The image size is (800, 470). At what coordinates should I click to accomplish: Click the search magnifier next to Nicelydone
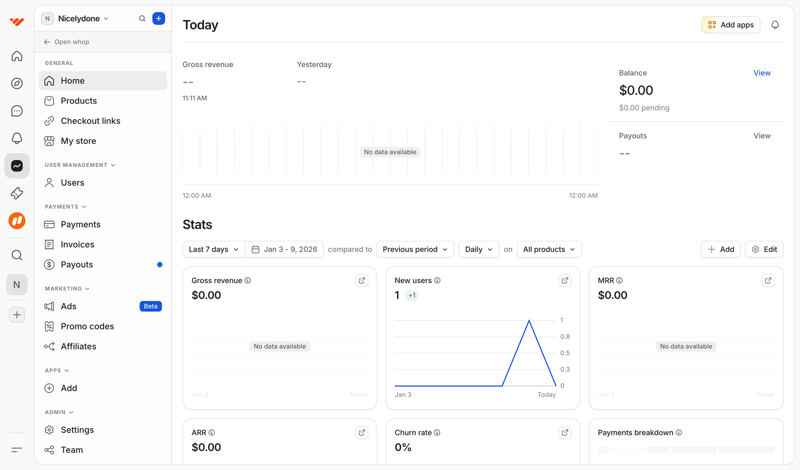coord(142,19)
